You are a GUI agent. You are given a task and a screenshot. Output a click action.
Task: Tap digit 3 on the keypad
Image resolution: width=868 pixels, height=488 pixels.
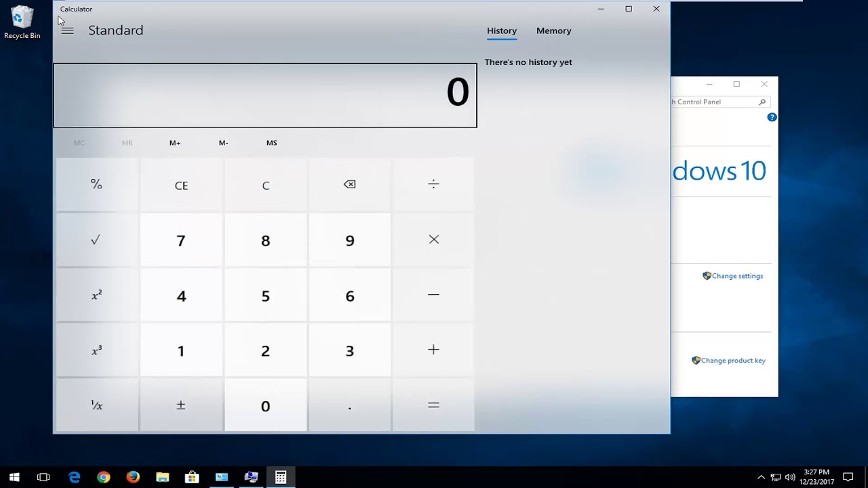point(349,350)
